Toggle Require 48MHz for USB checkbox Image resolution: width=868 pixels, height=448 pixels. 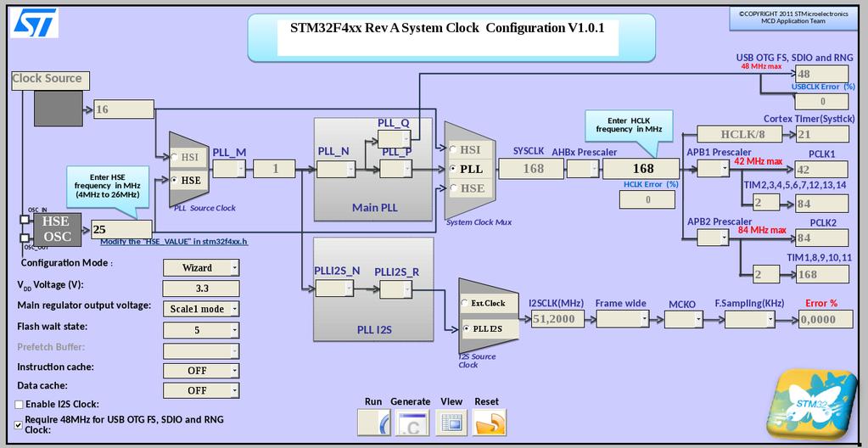coord(19,425)
